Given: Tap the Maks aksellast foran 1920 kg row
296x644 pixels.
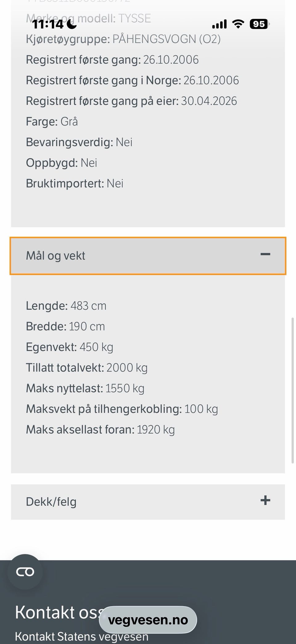Looking at the screenshot, I should coord(100,430).
